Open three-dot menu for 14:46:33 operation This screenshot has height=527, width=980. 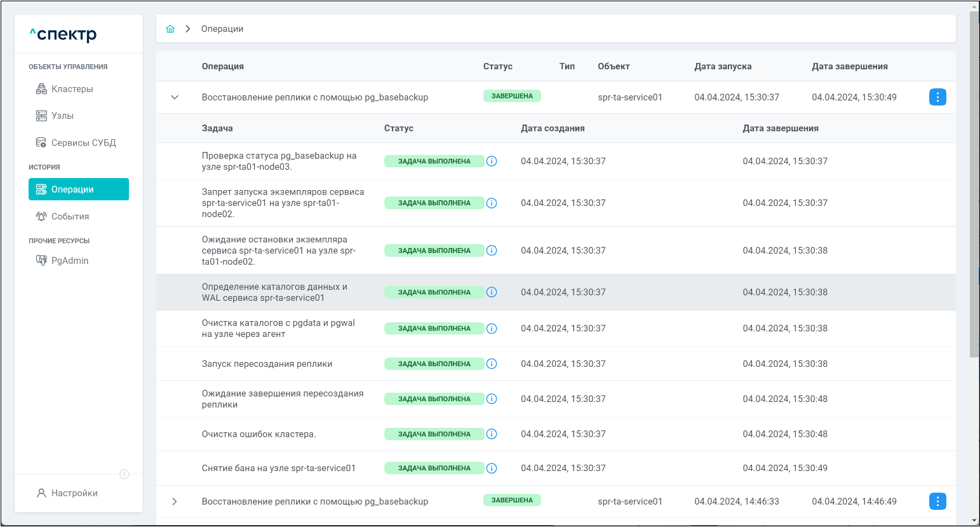(937, 502)
